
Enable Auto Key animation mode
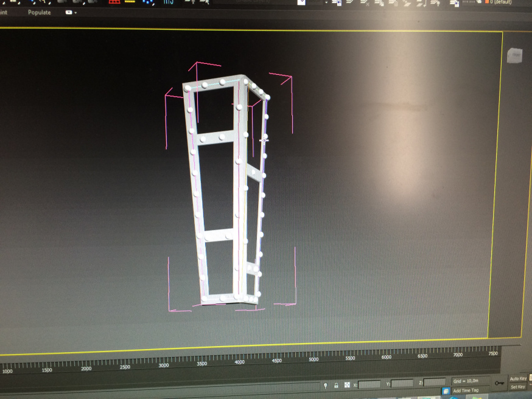517,379
